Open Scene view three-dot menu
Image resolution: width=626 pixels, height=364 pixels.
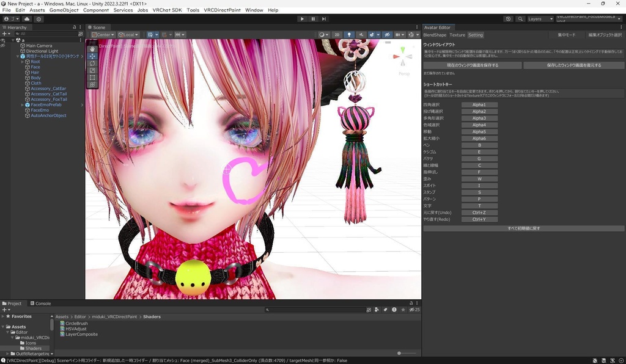417,27
